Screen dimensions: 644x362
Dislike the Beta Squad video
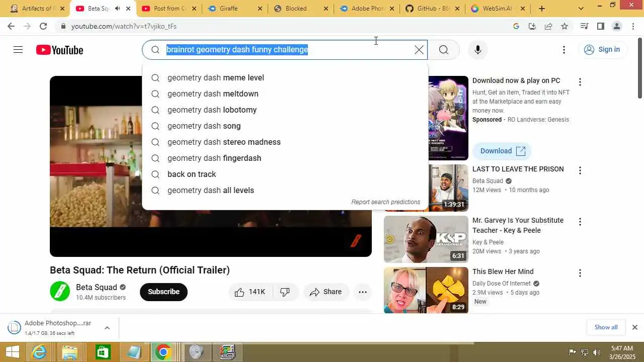tap(285, 292)
